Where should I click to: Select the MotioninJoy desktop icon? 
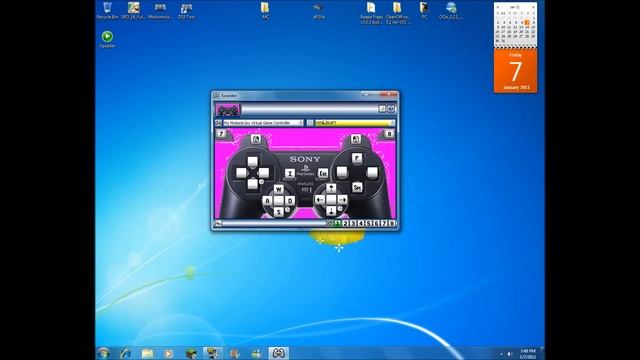tap(160, 11)
